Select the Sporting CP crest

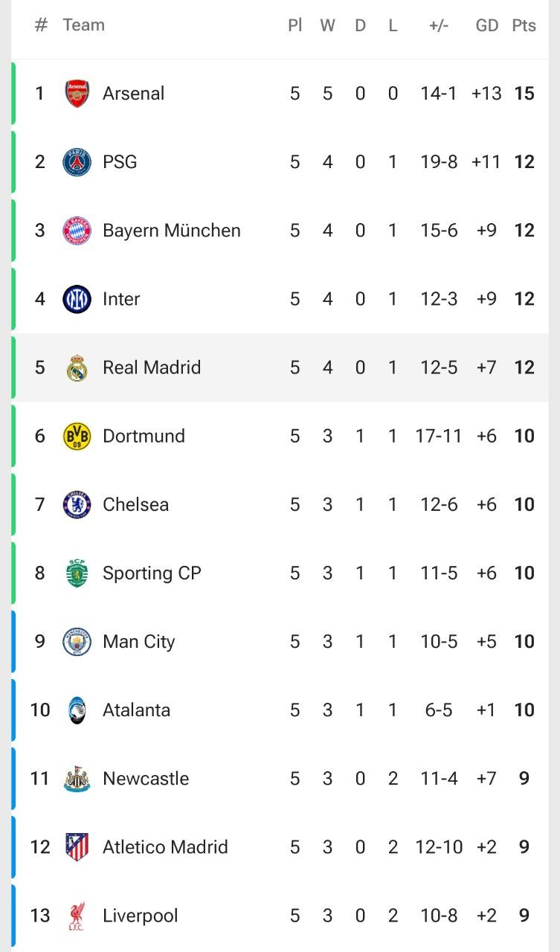click(x=77, y=573)
